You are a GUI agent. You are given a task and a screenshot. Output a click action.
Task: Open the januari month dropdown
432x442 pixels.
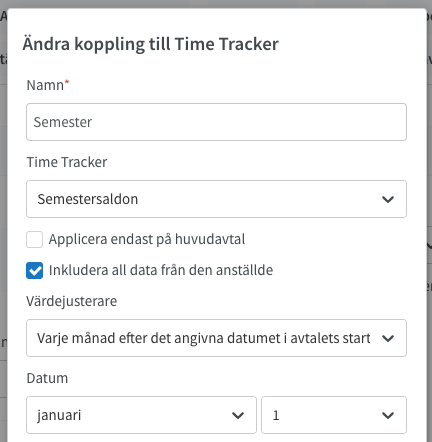(x=141, y=415)
